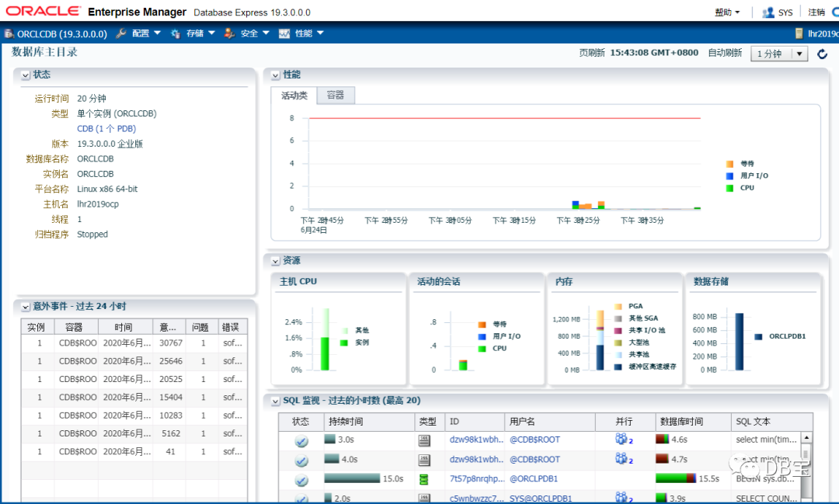
Task: Select incident row with ID 20525
Action: coord(134,379)
